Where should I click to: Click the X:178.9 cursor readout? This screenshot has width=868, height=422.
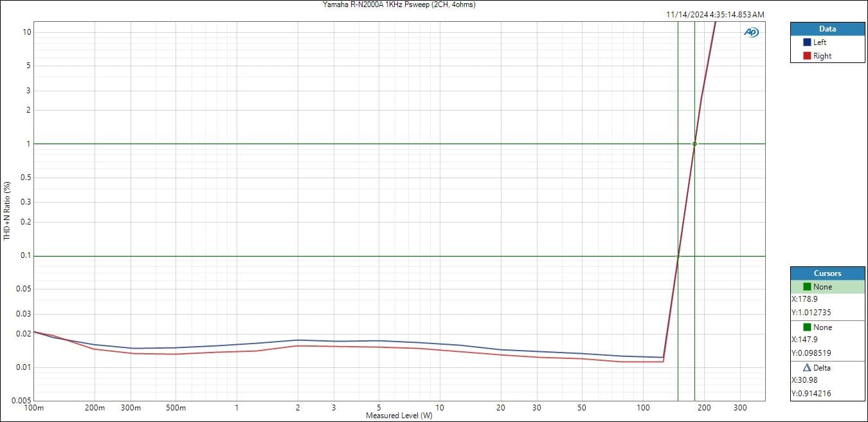pyautogui.click(x=805, y=299)
